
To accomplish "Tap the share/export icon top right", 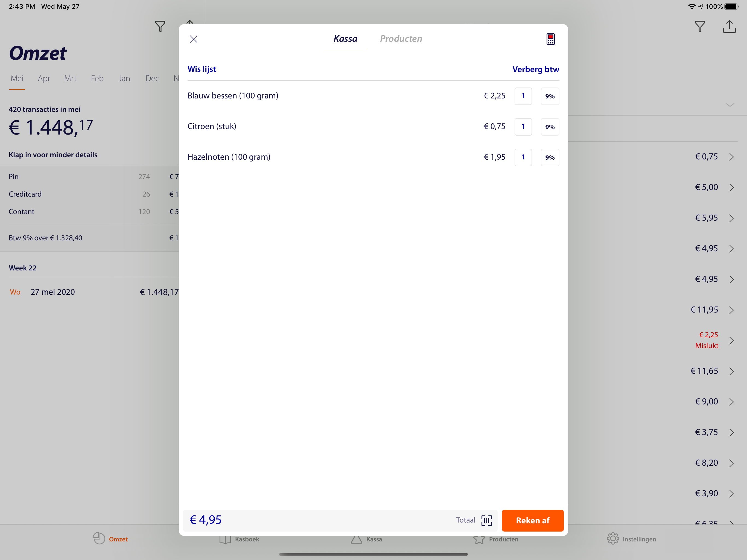I will coord(729,26).
